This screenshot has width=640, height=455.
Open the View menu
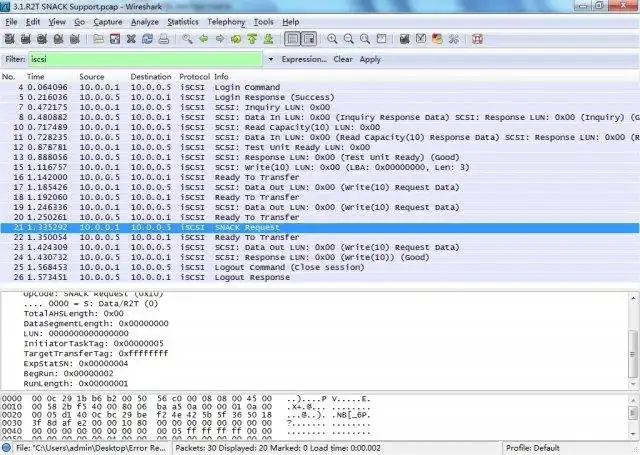[x=57, y=22]
